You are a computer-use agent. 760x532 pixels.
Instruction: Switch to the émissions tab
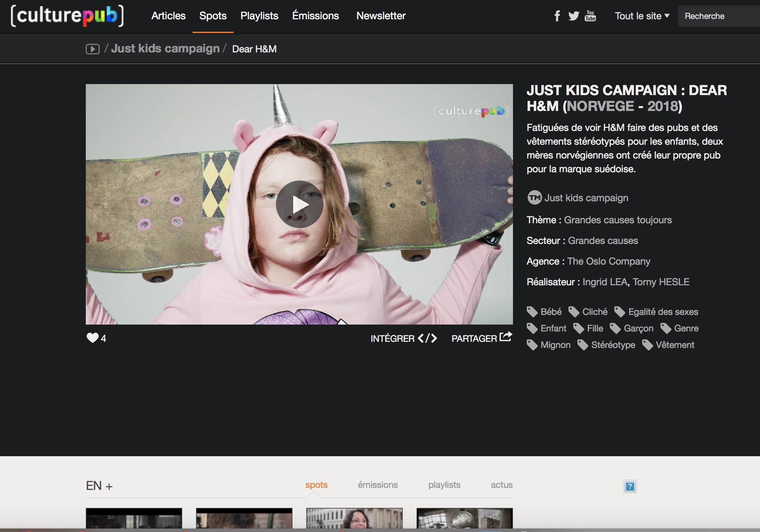(378, 485)
